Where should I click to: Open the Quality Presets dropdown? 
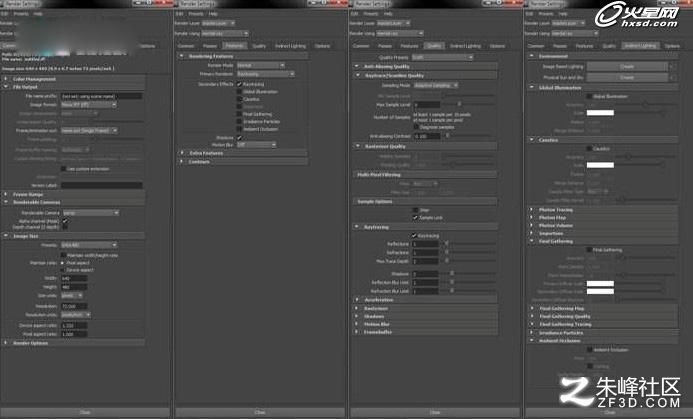tap(442, 57)
